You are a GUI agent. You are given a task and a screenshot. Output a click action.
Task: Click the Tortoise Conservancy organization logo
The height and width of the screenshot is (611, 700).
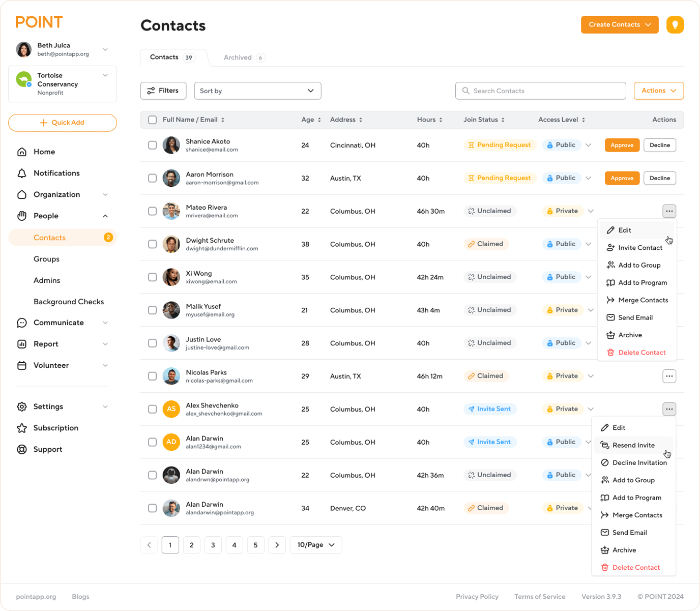[x=23, y=79]
